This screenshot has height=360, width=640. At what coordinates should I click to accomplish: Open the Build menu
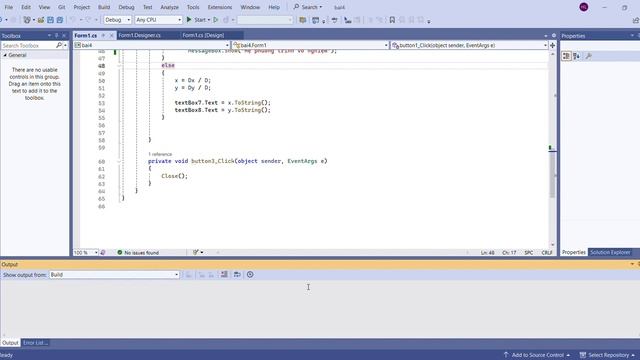pyautogui.click(x=104, y=7)
